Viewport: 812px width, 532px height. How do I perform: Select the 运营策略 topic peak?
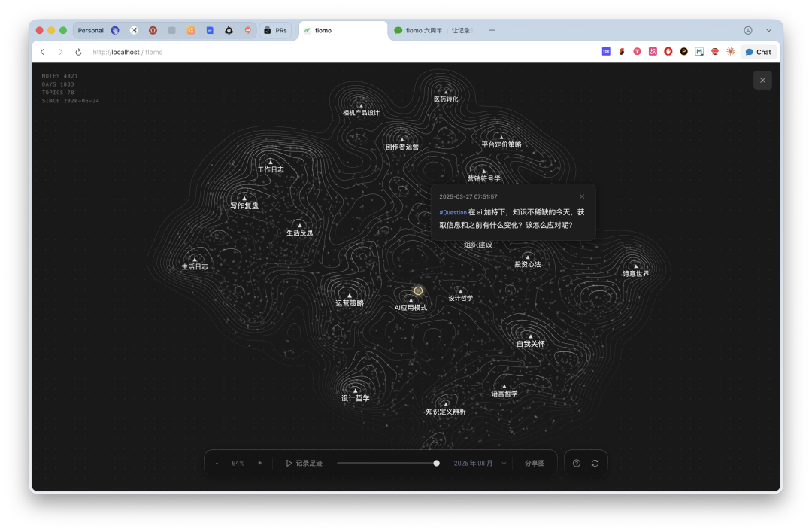349,296
